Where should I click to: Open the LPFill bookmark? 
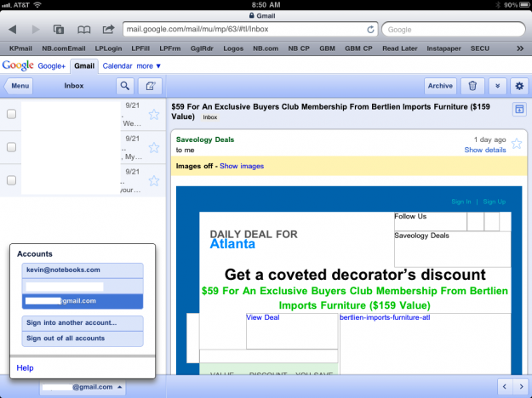click(140, 48)
